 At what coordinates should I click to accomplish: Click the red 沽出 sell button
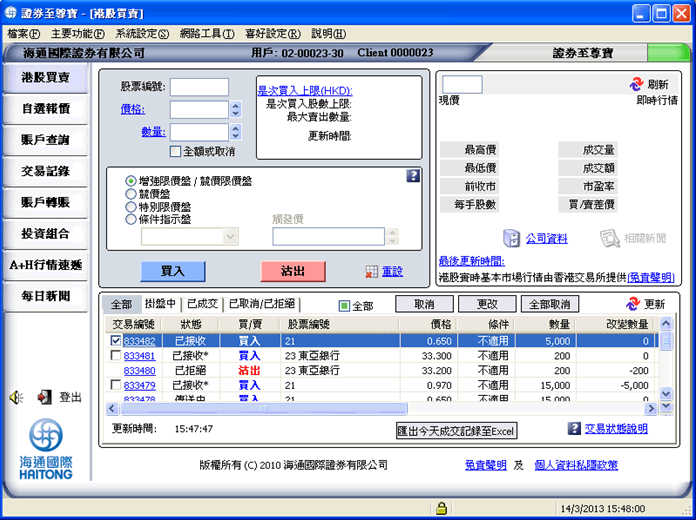point(293,271)
